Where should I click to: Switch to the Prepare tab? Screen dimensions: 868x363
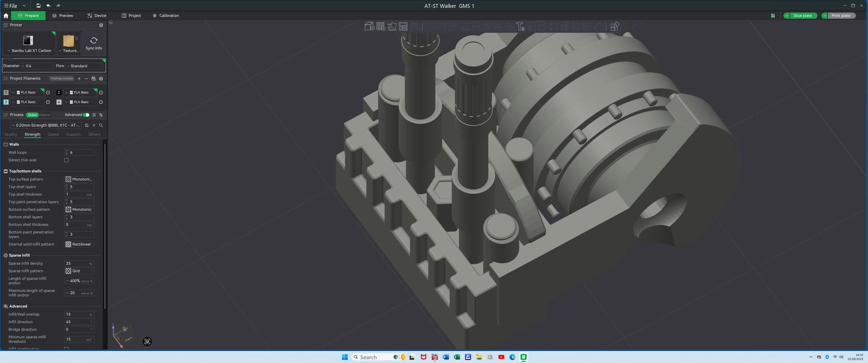click(x=28, y=16)
